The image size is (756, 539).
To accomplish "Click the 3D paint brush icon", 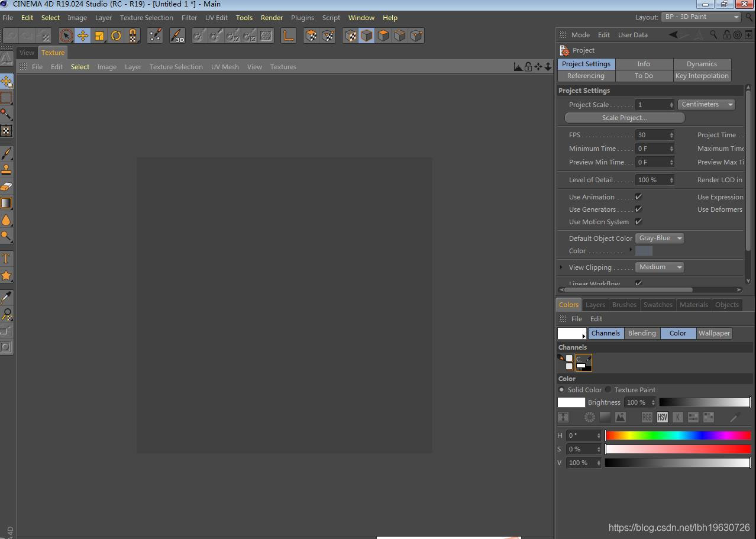I will [177, 36].
